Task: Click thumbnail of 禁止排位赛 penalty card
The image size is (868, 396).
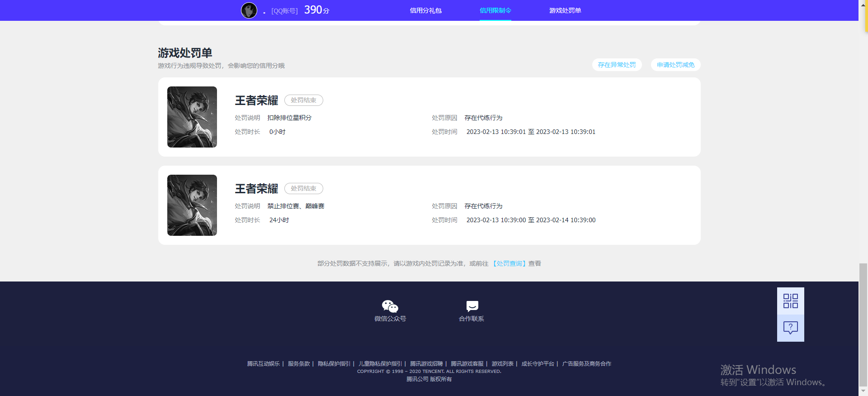Action: click(x=192, y=205)
